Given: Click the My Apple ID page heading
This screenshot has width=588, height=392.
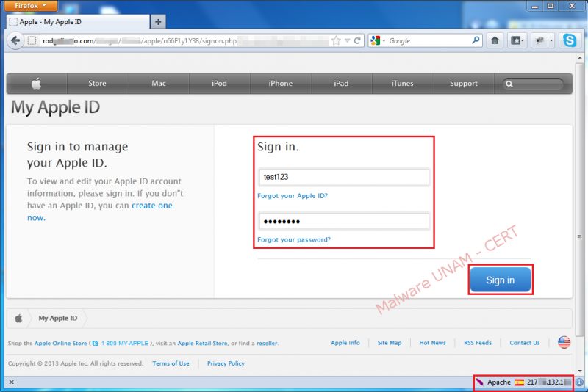Looking at the screenshot, I should coord(56,107).
